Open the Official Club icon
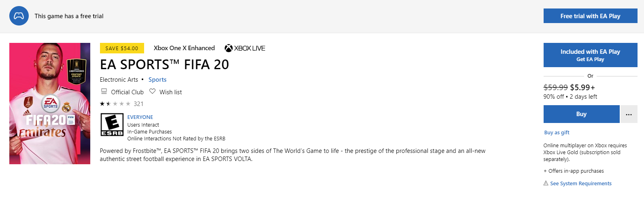Screen dimensions: 644x197 pos(104,91)
